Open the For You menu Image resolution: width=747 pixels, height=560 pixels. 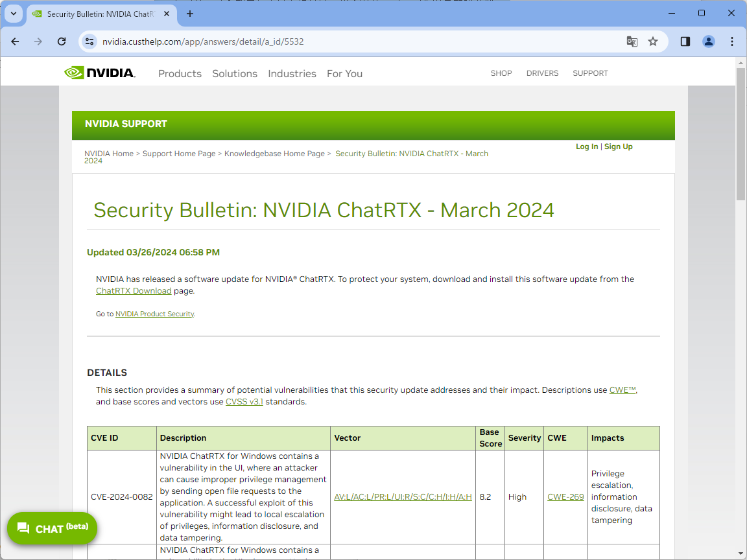click(344, 73)
